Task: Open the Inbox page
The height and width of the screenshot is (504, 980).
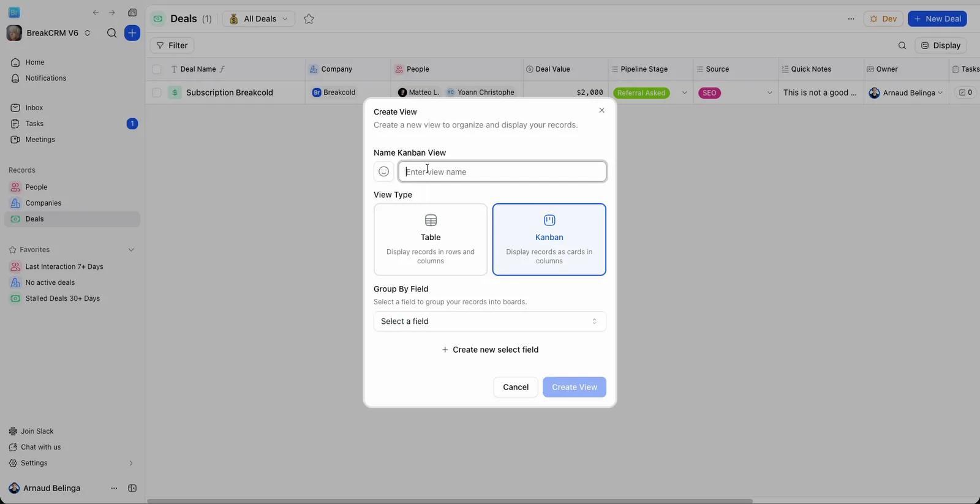Action: pos(72,108)
